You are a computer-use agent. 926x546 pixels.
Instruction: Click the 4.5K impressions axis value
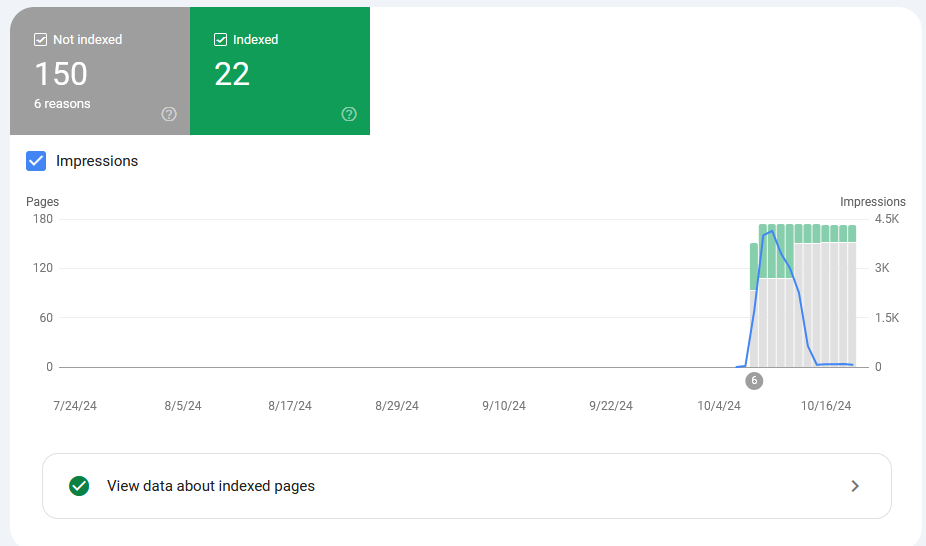point(887,219)
